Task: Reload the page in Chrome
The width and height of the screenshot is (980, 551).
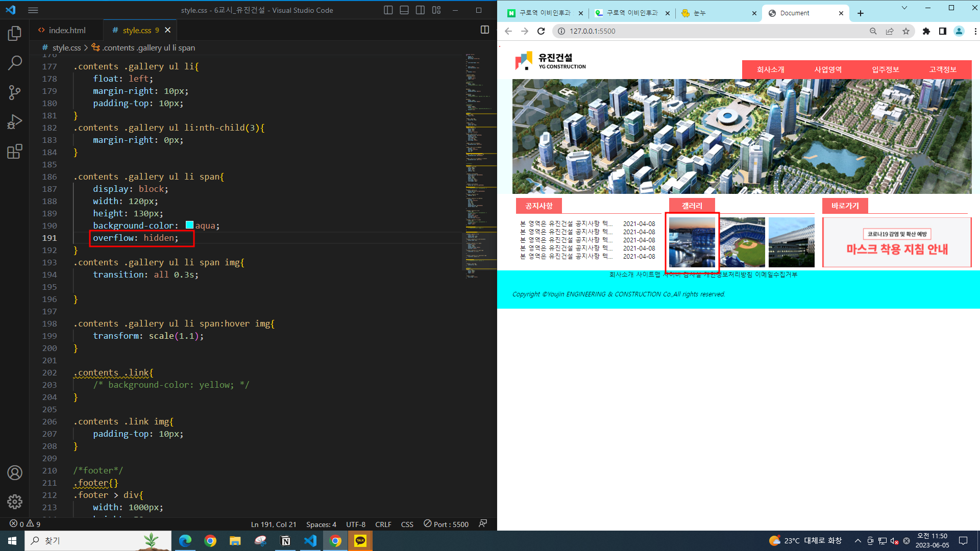Action: click(x=541, y=31)
